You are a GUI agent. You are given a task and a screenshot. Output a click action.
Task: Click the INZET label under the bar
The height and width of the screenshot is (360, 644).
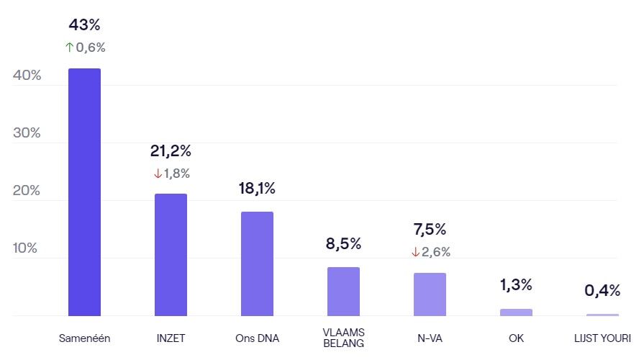tap(171, 338)
